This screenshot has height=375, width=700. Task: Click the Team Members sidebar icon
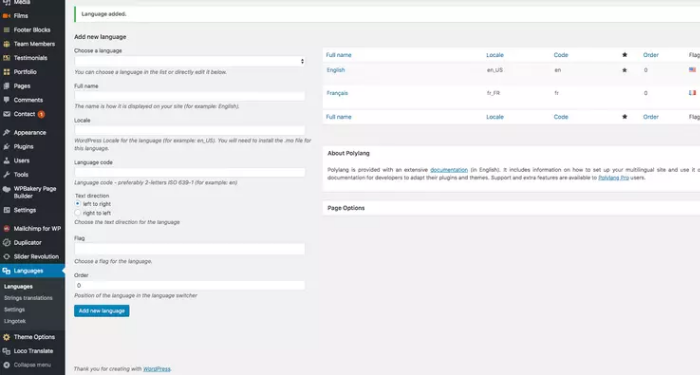click(6, 44)
